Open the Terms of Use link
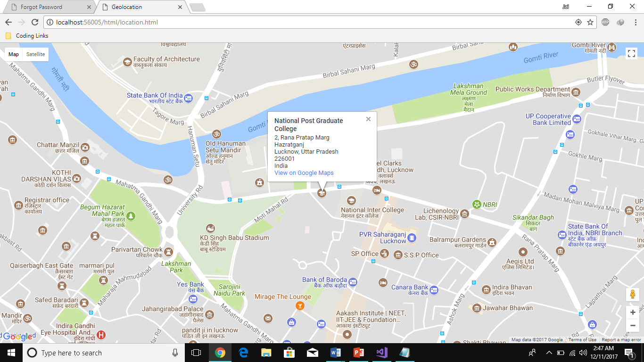Screen dimensions: 644x362 582,340
